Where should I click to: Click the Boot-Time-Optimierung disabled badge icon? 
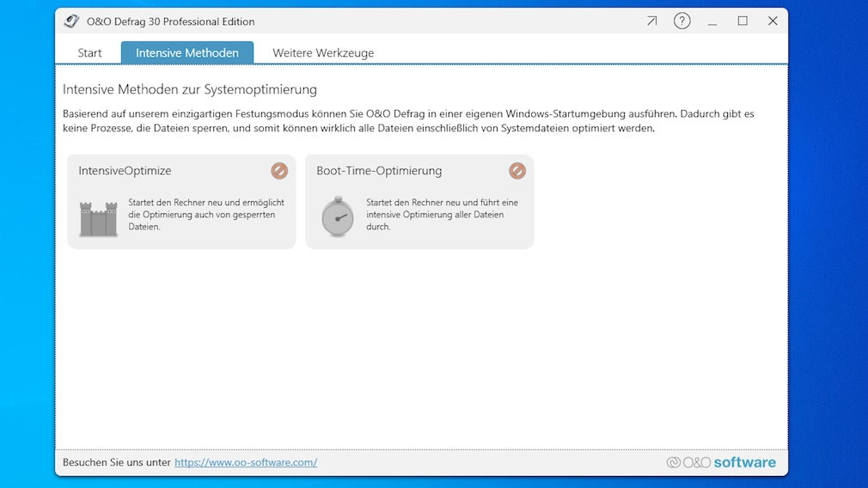[517, 170]
